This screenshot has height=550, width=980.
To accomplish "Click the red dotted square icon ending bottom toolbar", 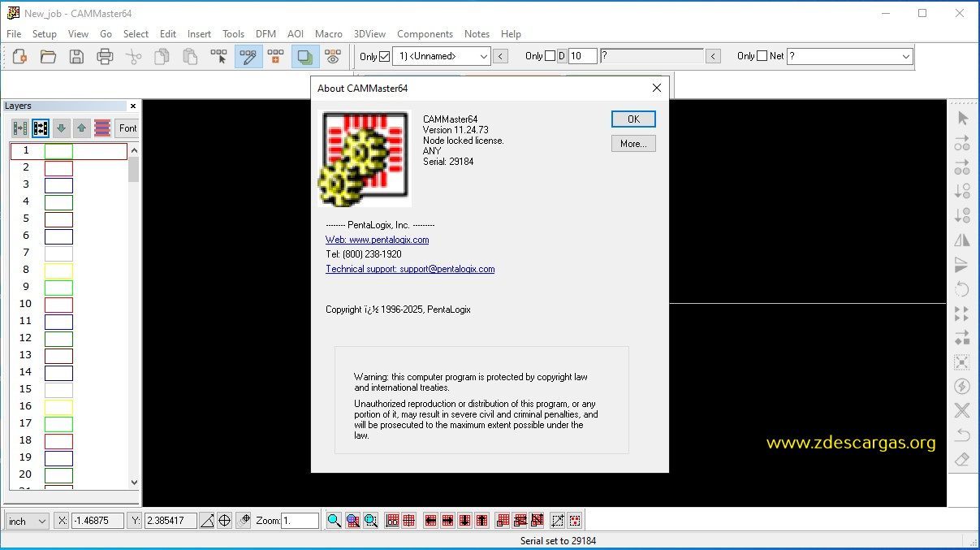I will click(x=575, y=521).
